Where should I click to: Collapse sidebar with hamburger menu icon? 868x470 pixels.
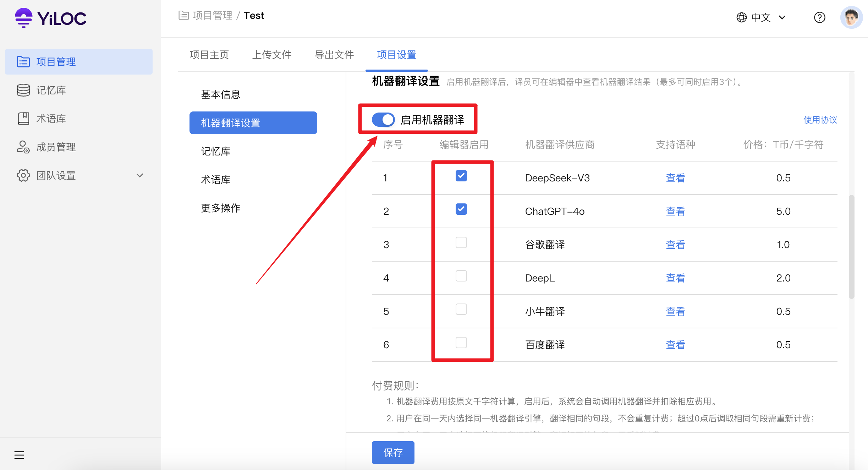(19, 455)
